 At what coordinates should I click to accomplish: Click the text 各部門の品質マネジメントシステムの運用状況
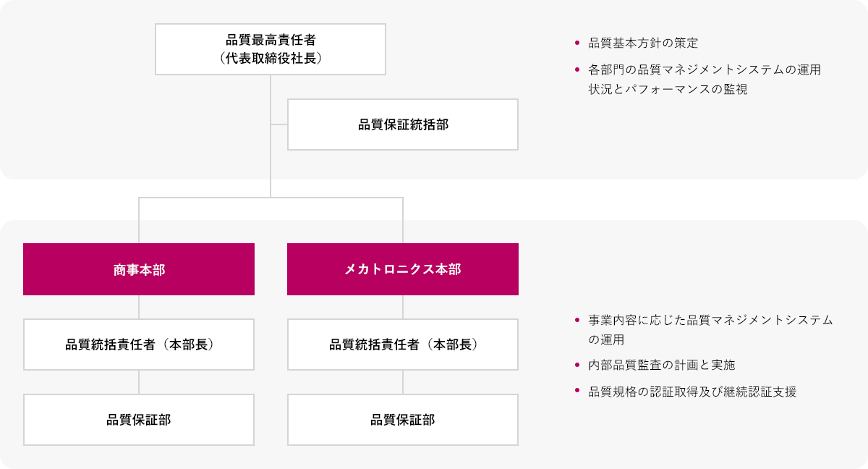[x=705, y=70]
